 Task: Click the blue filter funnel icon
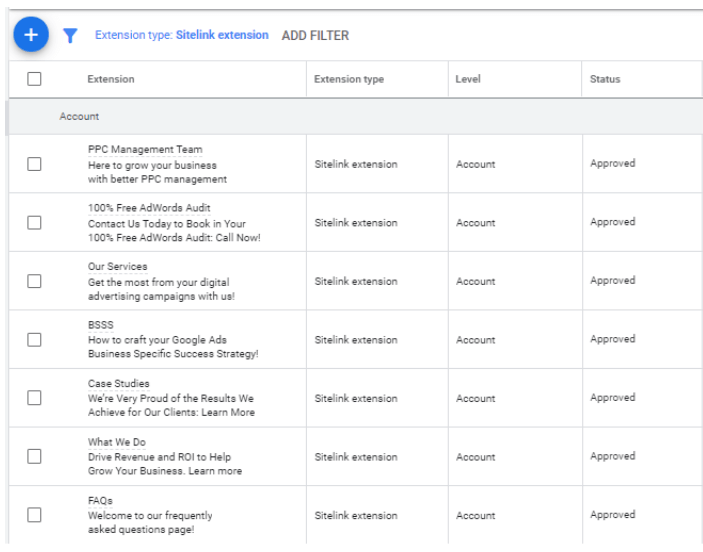pyautogui.click(x=70, y=35)
